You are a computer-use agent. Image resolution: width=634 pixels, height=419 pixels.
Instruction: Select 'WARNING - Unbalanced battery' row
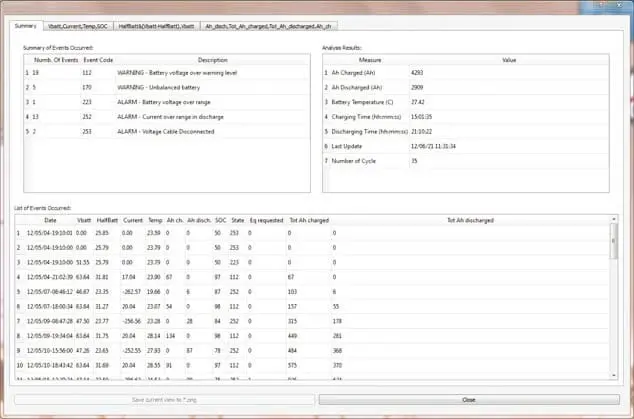(167, 87)
